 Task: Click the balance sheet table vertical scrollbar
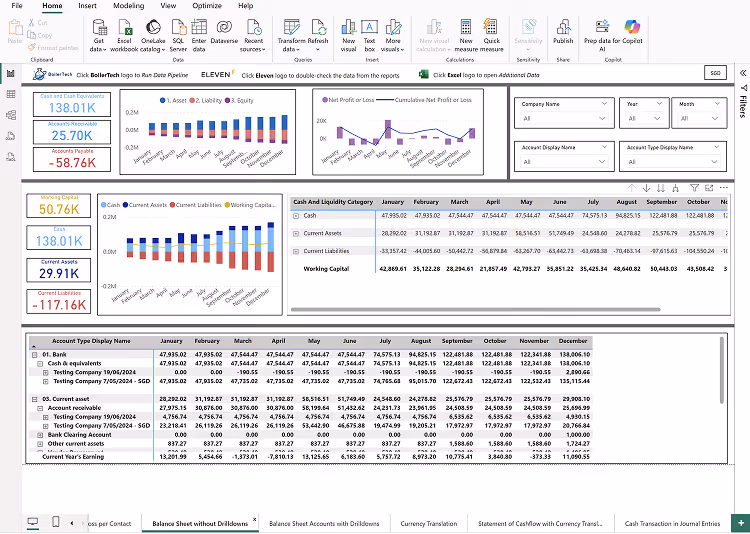coord(722,370)
